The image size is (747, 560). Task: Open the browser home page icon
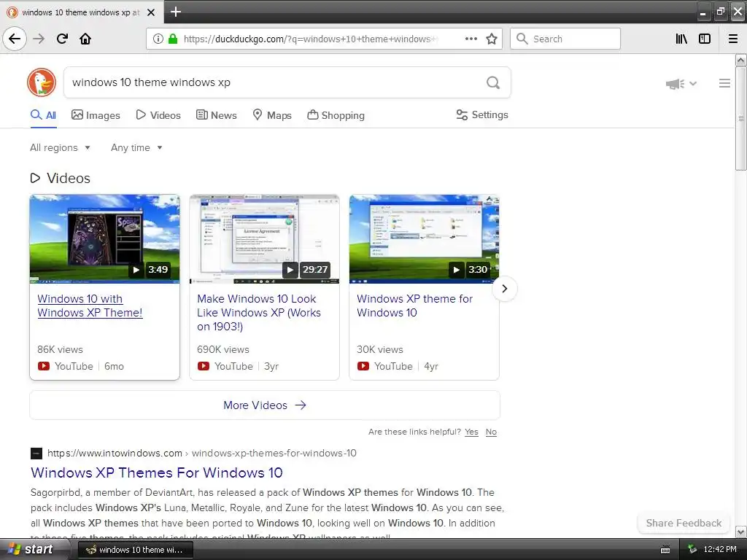click(x=85, y=39)
